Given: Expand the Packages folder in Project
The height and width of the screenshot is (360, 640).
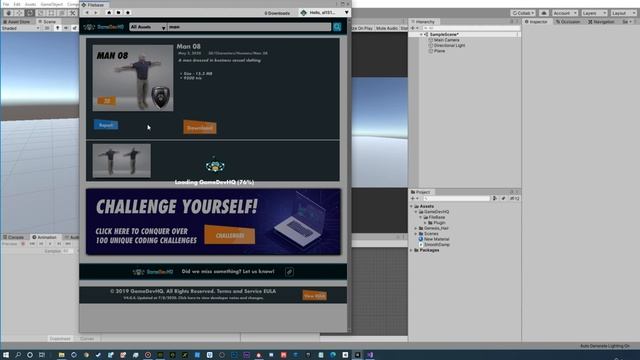Looking at the screenshot, I should coord(411,250).
